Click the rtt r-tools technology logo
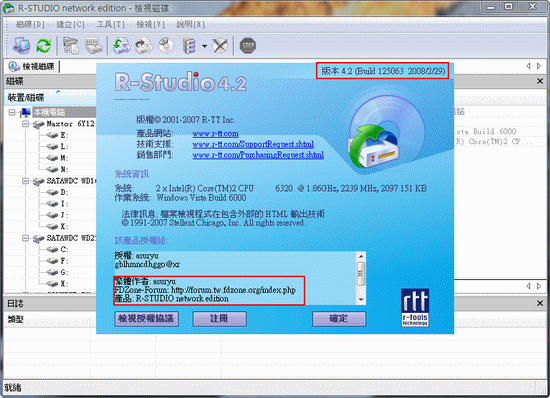This screenshot has width=550, height=398. click(415, 308)
